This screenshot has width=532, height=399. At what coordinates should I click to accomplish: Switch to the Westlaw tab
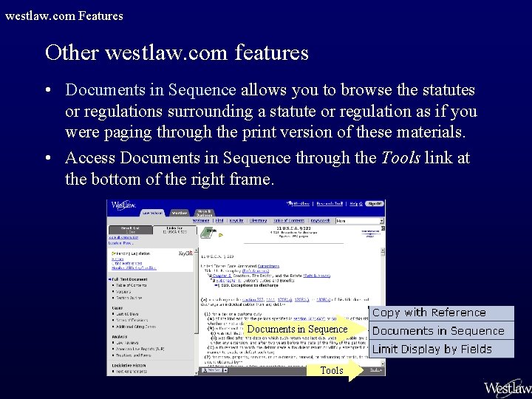(x=179, y=213)
